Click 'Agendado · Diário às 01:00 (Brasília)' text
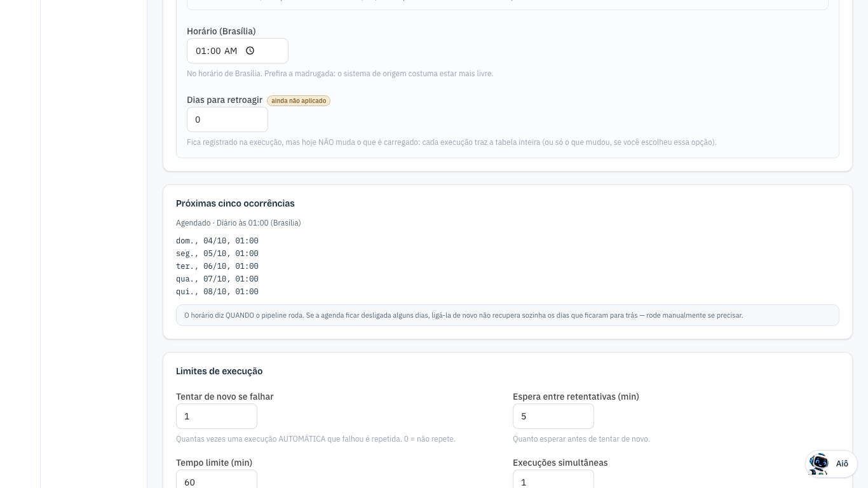Viewport: 868px width, 488px height. point(238,223)
